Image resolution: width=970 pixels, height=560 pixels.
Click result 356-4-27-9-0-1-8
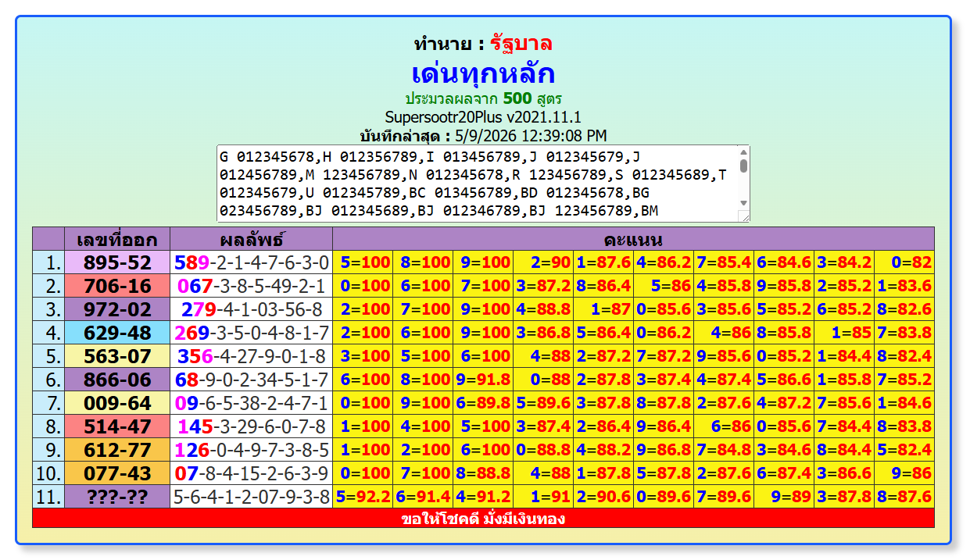coord(251,356)
